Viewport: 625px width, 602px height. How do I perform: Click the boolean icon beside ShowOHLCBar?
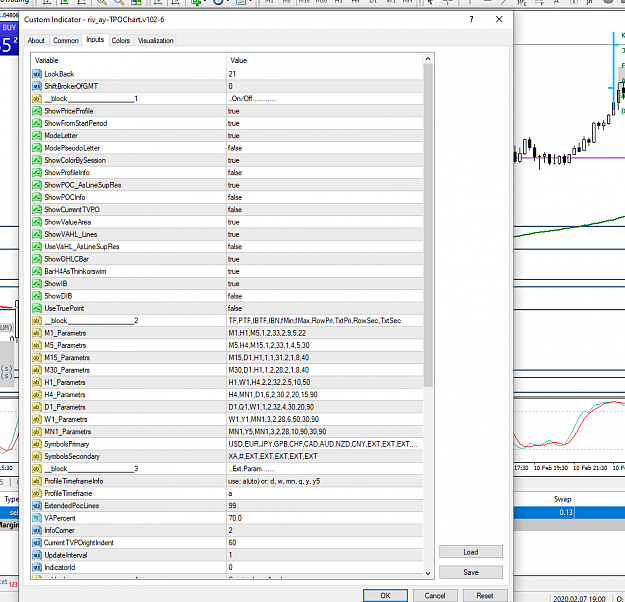(37, 259)
